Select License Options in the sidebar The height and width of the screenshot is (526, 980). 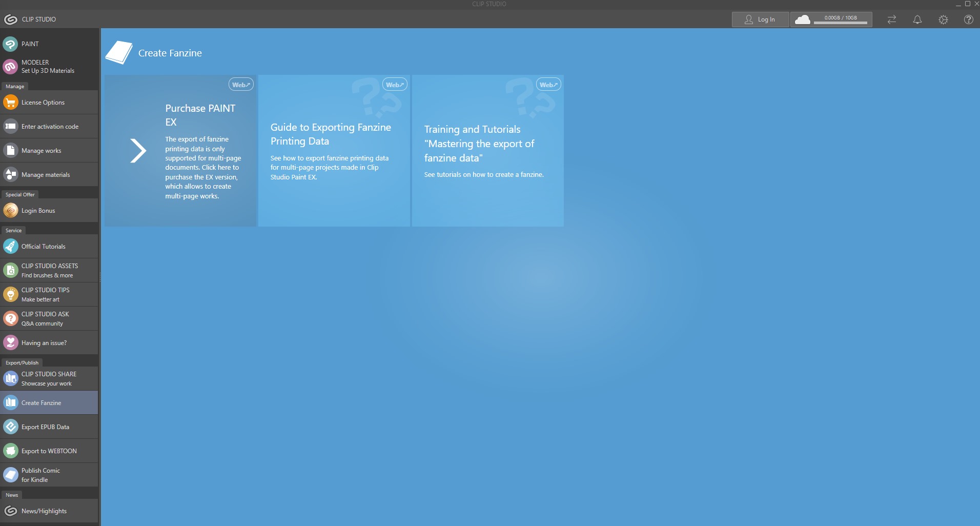49,103
